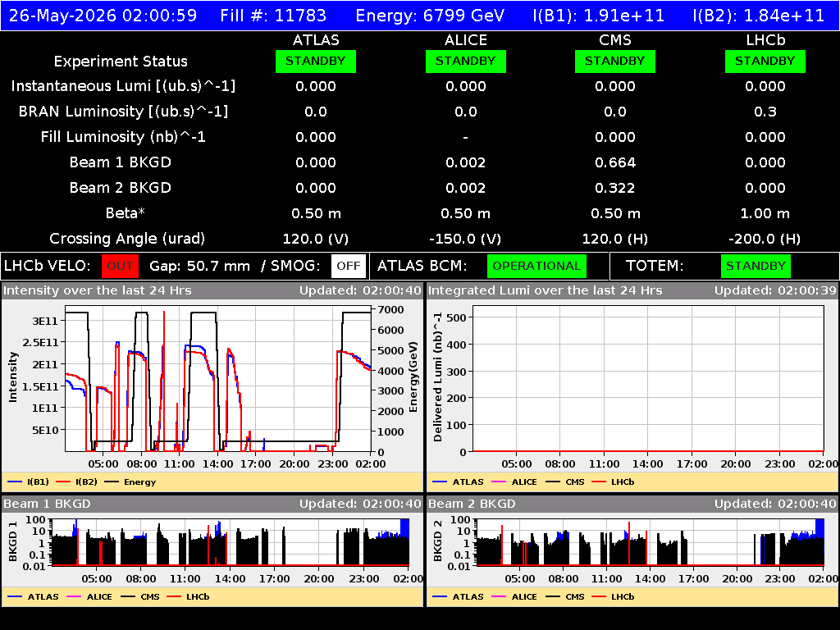Screen dimensions: 840x630
Task: Click the Beam 2 BKGD chart title
Action: pos(472,504)
